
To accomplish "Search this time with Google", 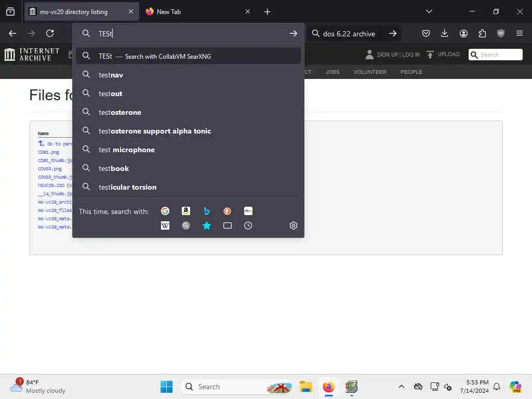I will point(165,211).
